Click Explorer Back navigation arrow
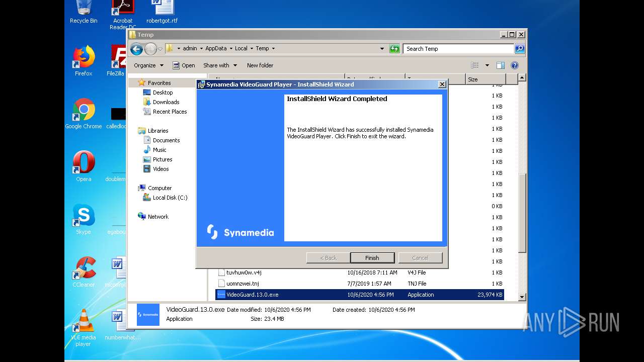The height and width of the screenshot is (362, 644). [x=136, y=49]
